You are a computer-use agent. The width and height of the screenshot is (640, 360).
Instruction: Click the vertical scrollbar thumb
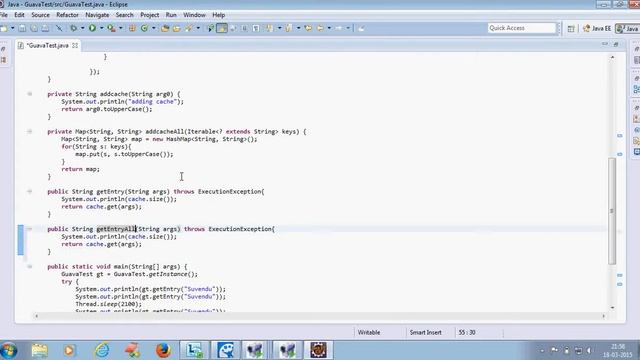(612, 211)
